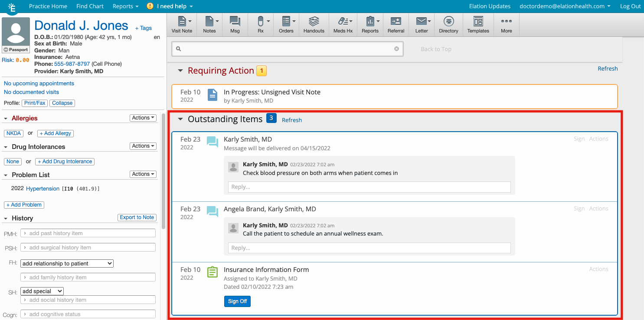The height and width of the screenshot is (320, 644).
Task: Open patient Handouts
Action: (314, 25)
